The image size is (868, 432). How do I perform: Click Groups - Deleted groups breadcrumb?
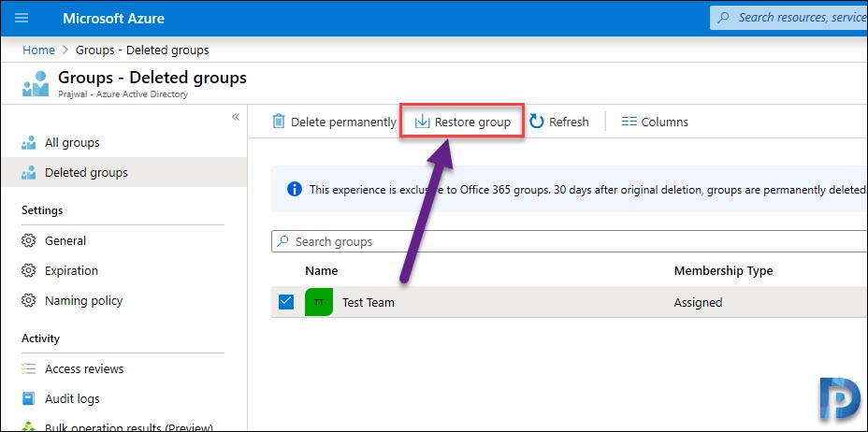142,50
